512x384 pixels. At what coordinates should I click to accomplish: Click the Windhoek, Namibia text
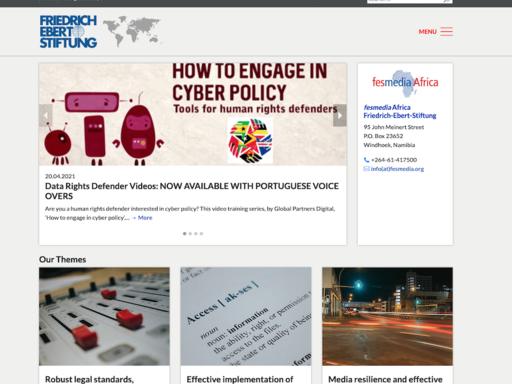(x=389, y=145)
